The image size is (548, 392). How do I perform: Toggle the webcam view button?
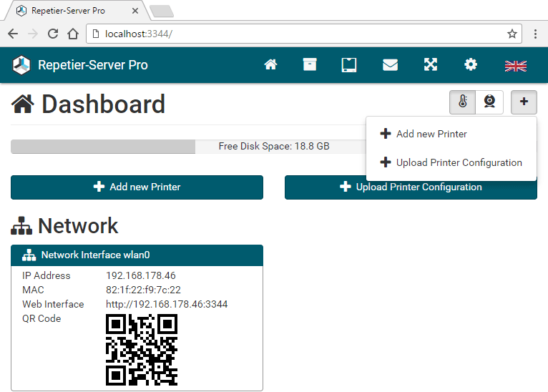489,102
